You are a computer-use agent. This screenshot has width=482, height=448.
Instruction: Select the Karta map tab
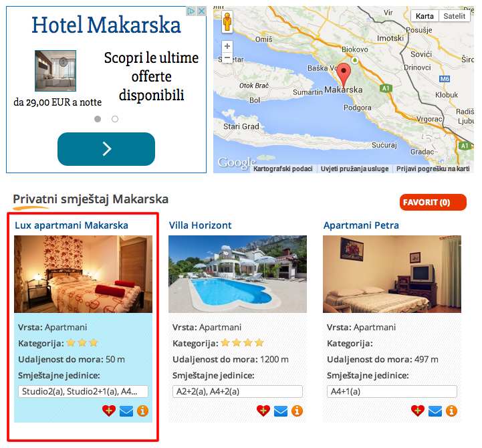[x=425, y=16]
